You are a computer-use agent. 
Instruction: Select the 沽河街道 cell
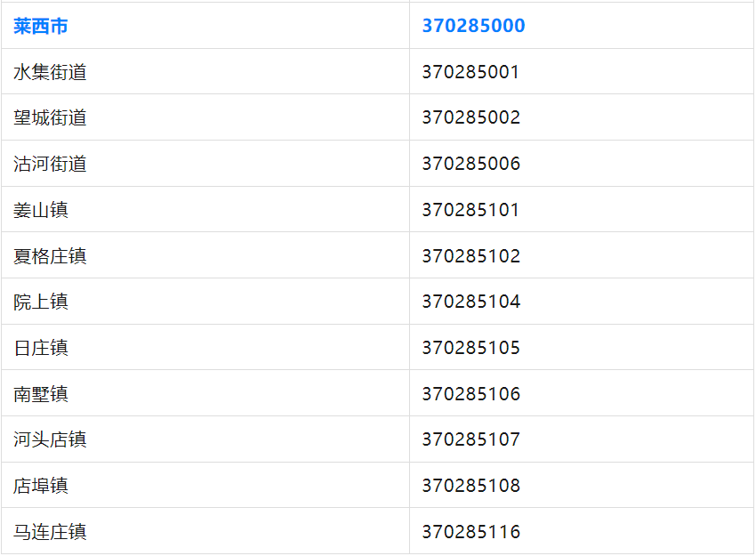[x=50, y=165]
